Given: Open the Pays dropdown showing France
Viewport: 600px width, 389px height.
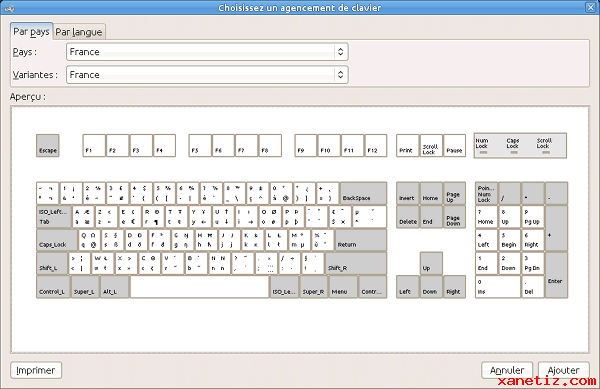Looking at the screenshot, I should point(207,52).
